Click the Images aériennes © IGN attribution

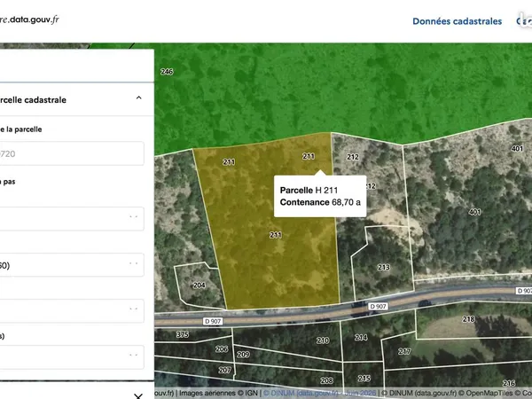[218, 393]
